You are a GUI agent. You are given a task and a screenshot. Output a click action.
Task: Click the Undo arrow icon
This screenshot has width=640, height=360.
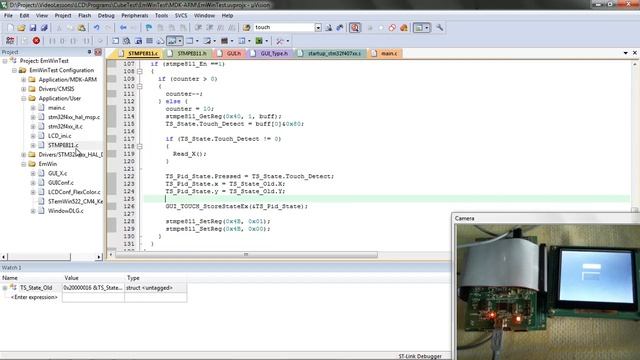coord(96,28)
